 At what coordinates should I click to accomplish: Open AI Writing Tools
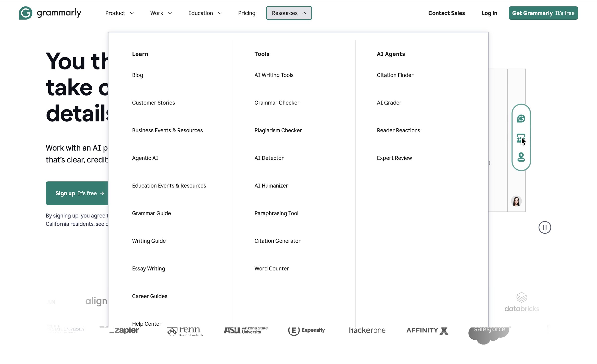[x=274, y=75]
